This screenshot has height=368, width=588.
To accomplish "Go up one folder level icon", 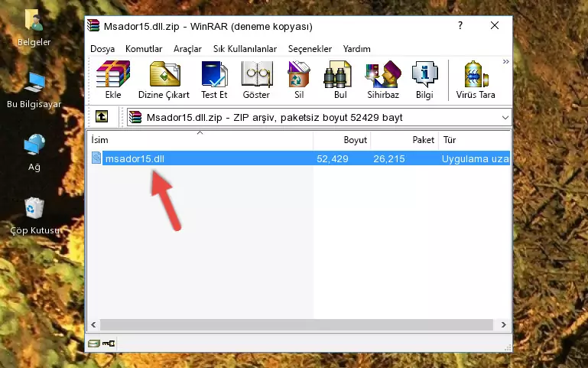I will pos(102,116).
